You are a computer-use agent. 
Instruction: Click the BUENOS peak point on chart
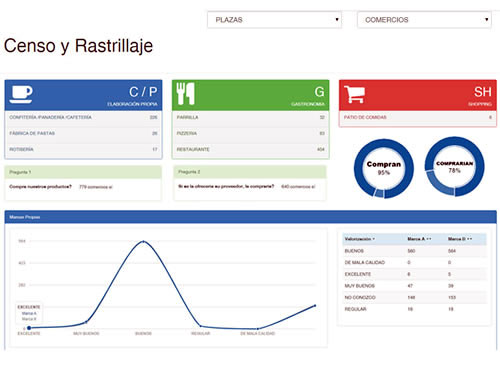(143, 241)
